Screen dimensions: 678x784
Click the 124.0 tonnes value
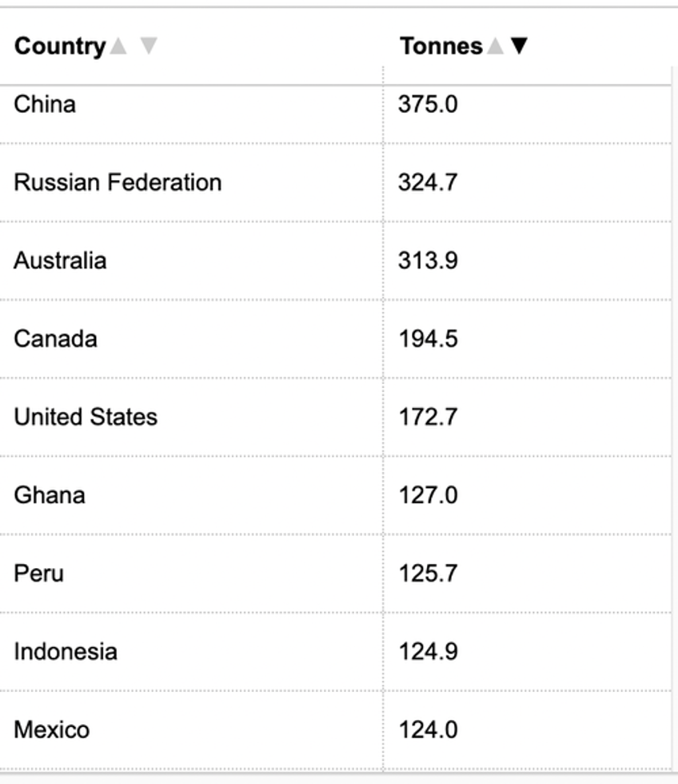point(428,730)
